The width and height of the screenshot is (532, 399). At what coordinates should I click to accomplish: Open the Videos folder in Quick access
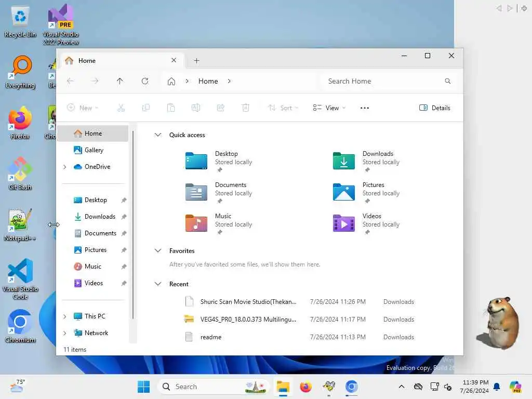tap(366, 223)
